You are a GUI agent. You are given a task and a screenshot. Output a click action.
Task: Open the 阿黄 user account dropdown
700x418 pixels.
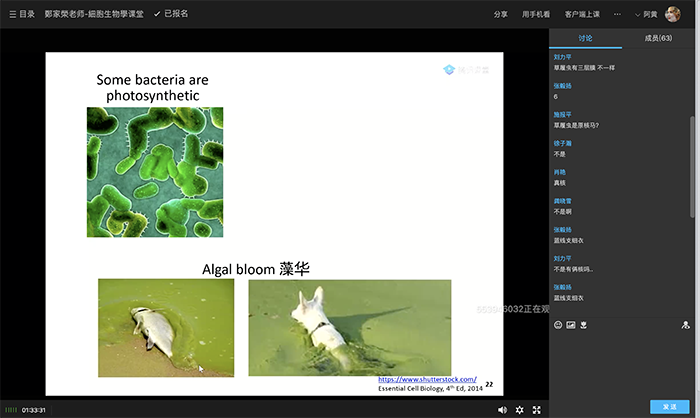pos(649,14)
